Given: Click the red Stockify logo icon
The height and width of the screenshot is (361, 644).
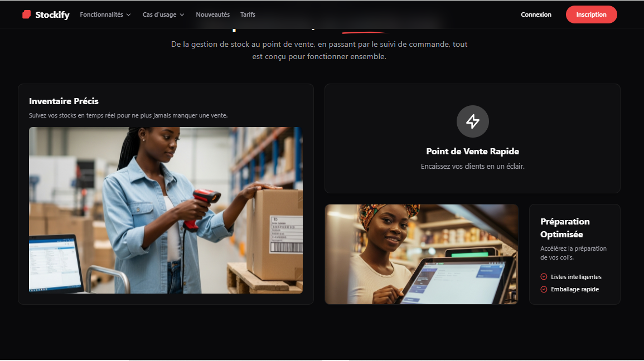Looking at the screenshot, I should pyautogui.click(x=26, y=14).
